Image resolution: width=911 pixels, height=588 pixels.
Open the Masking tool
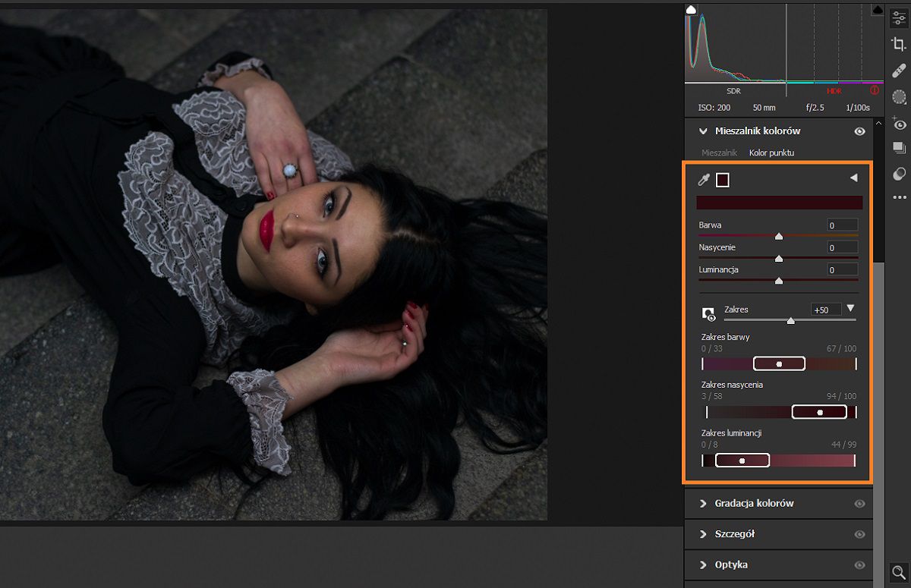[899, 96]
